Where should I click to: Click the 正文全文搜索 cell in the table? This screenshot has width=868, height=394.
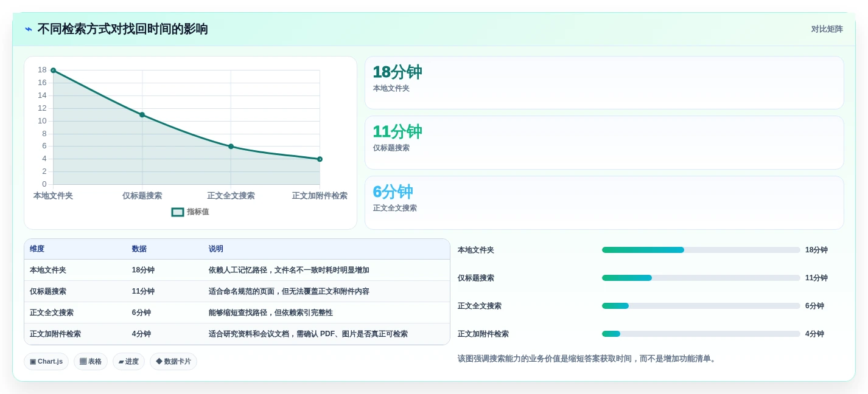pyautogui.click(x=52, y=313)
